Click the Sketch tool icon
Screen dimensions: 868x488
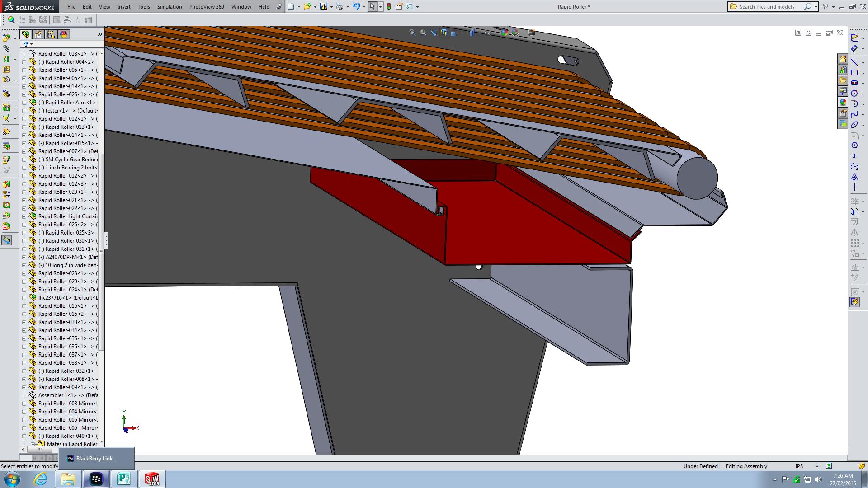tap(854, 38)
